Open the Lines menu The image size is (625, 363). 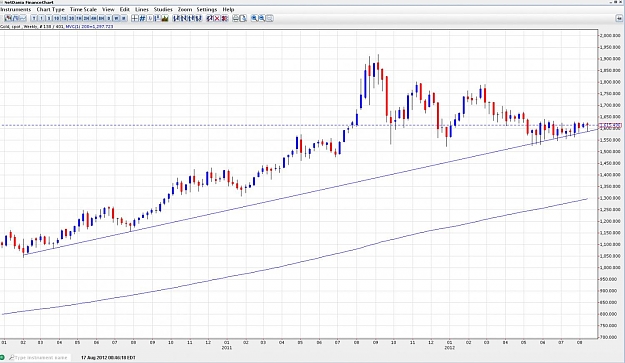pyautogui.click(x=142, y=9)
